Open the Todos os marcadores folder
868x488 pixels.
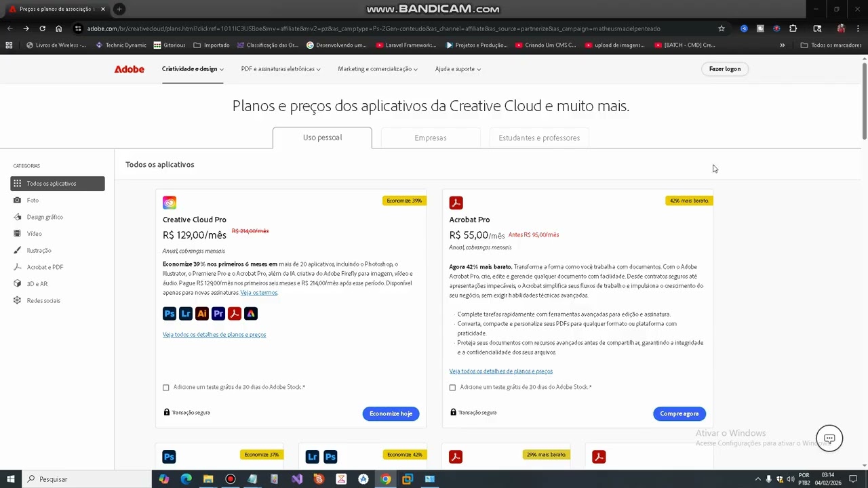(x=831, y=45)
